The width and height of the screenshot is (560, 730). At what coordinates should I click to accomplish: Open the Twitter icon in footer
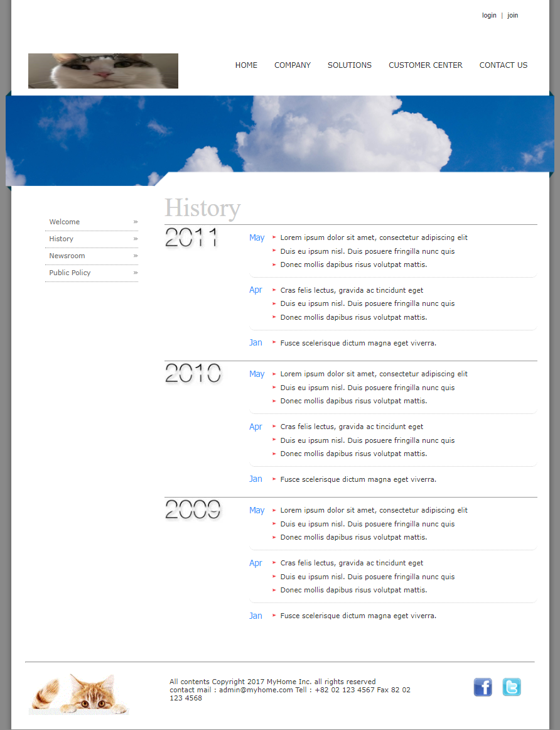point(512,687)
